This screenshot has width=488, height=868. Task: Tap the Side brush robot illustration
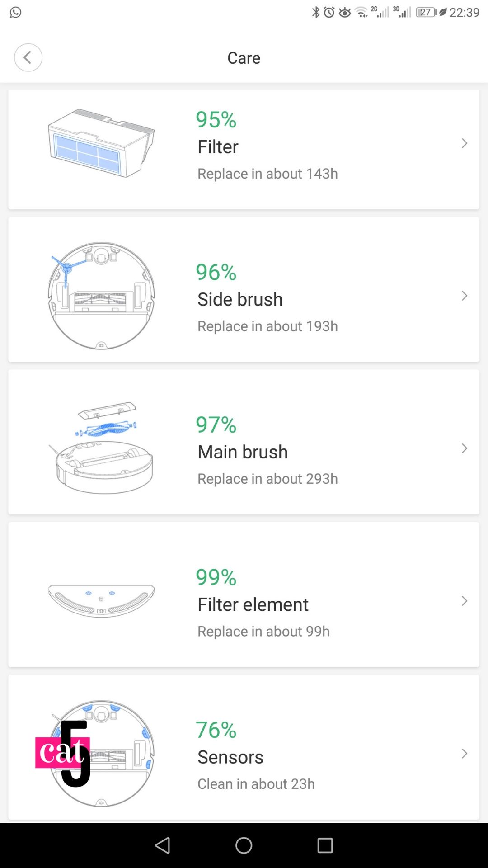(101, 296)
